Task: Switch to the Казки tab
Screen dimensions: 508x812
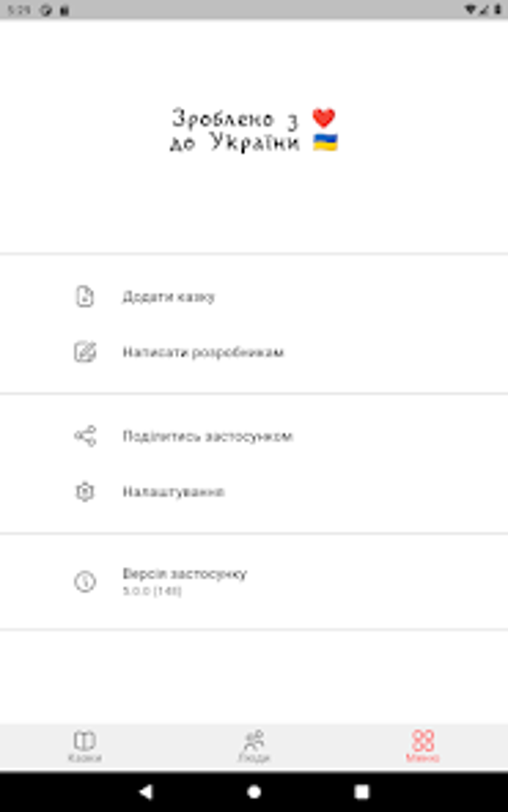Action: click(85, 746)
